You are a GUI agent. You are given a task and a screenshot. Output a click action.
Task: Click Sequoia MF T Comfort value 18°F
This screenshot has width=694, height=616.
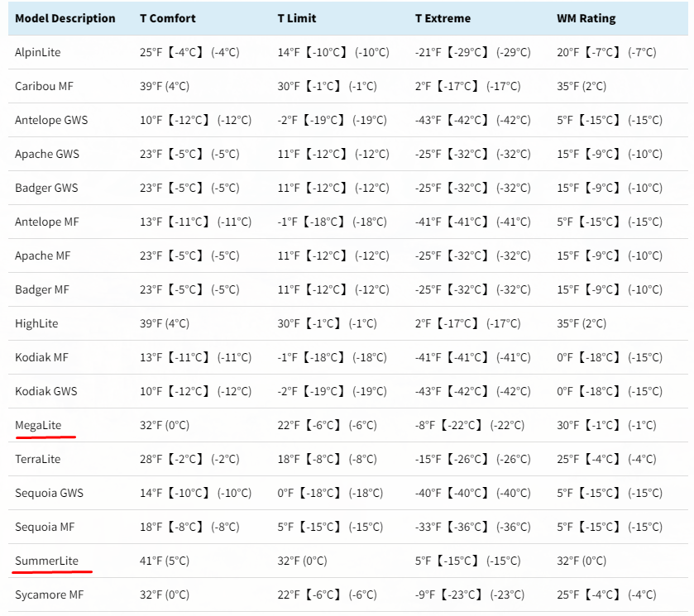pos(151,527)
